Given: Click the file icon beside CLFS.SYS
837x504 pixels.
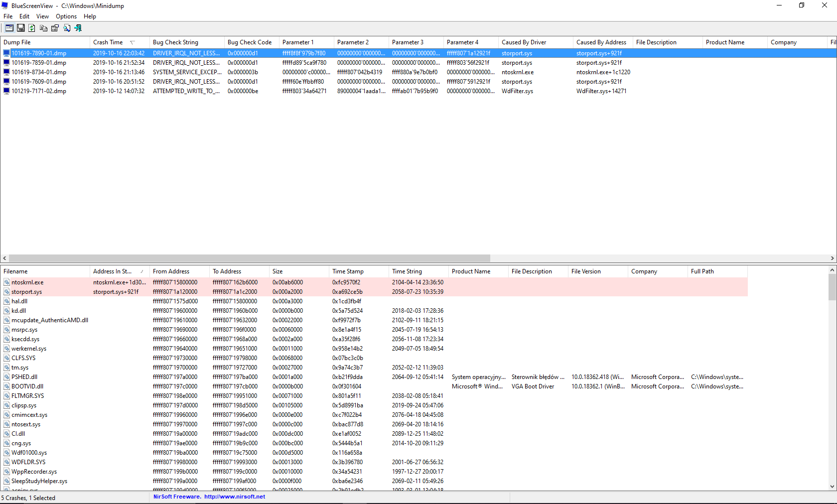Looking at the screenshot, I should [7, 358].
